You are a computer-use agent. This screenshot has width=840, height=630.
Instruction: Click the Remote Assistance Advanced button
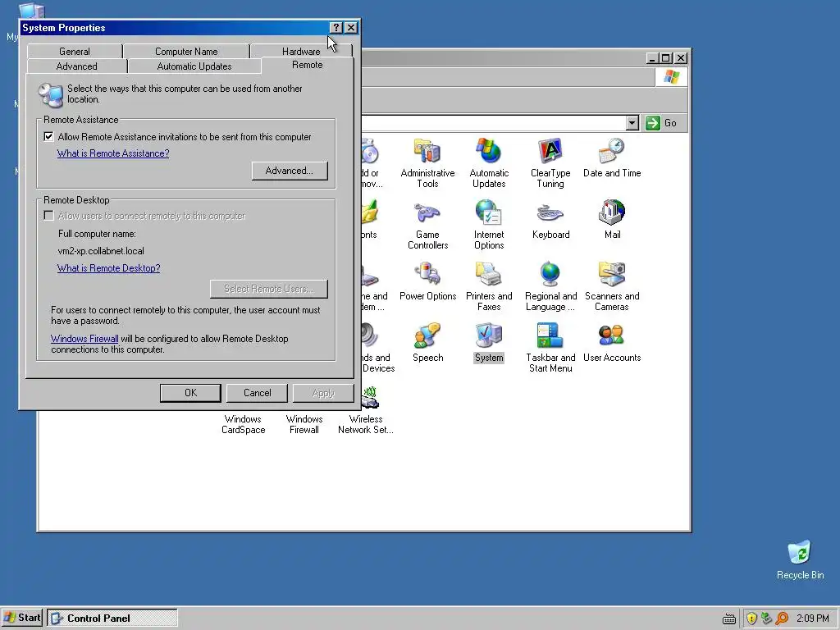click(290, 171)
